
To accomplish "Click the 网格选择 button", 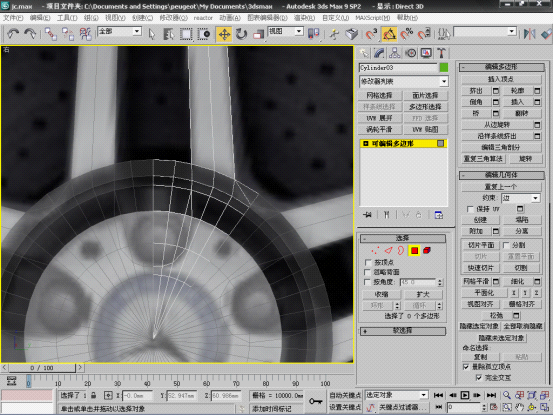I will (x=379, y=96).
